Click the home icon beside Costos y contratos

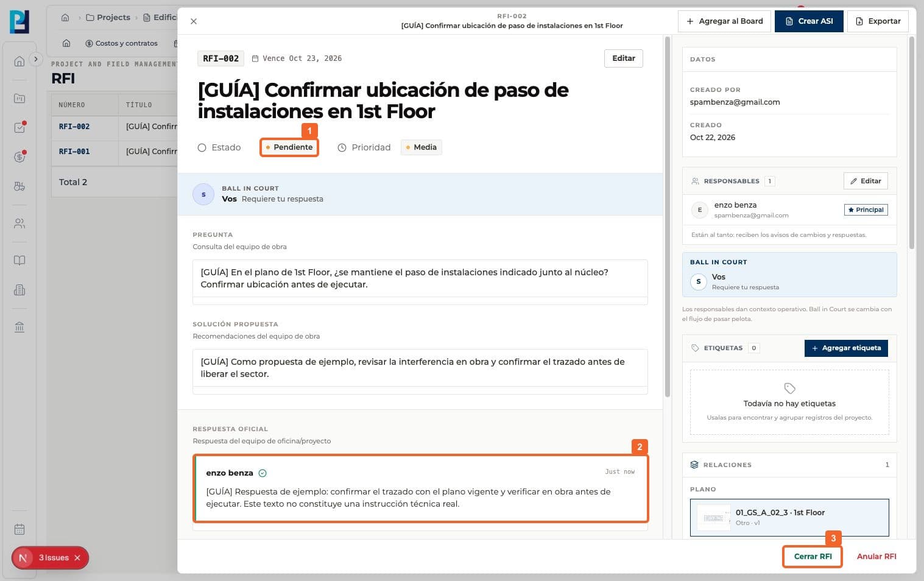tap(66, 43)
